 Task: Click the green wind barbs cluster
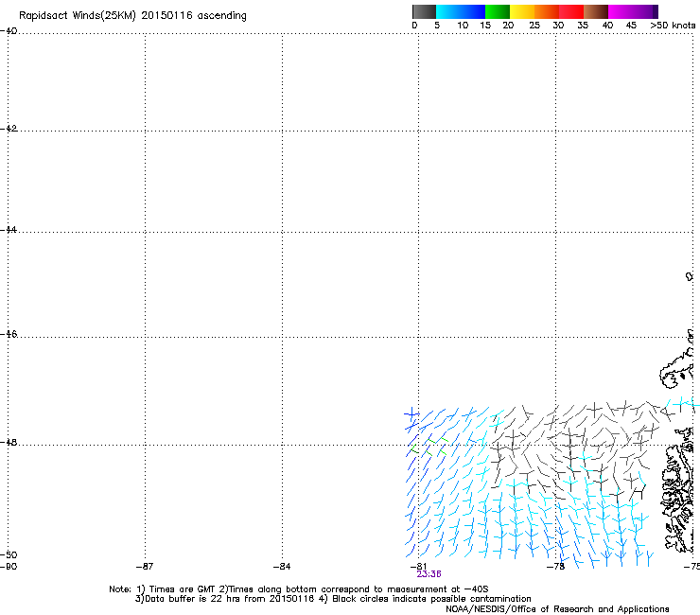coord(429,447)
